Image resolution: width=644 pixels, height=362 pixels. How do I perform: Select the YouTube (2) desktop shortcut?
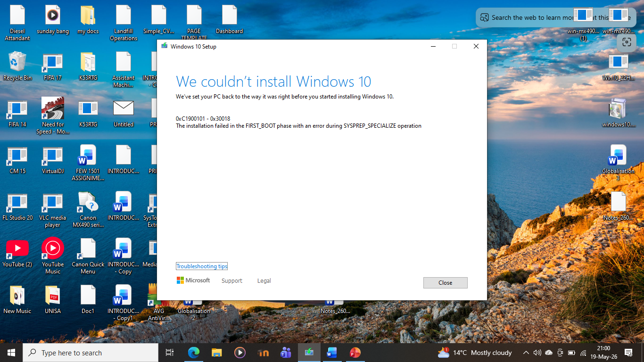tap(17, 253)
